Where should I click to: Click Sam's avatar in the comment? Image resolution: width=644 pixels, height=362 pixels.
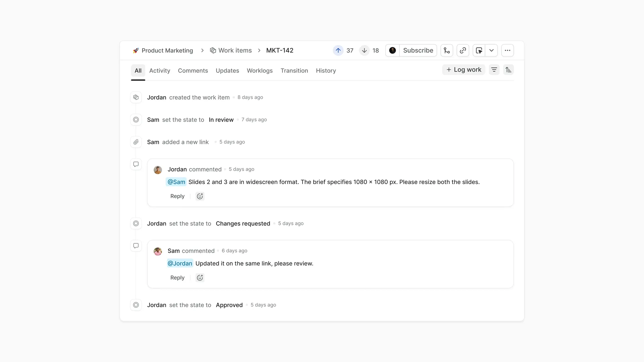click(158, 251)
